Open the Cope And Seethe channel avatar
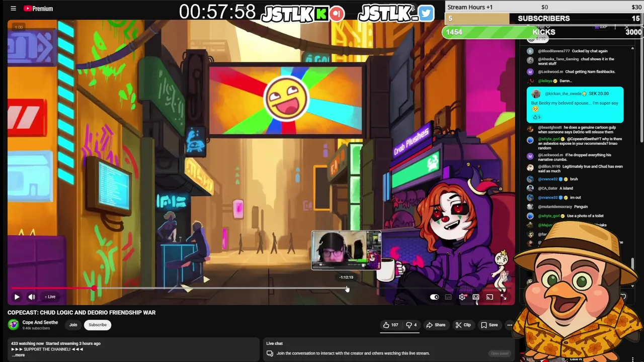This screenshot has width=644, height=362. pyautogui.click(x=14, y=325)
